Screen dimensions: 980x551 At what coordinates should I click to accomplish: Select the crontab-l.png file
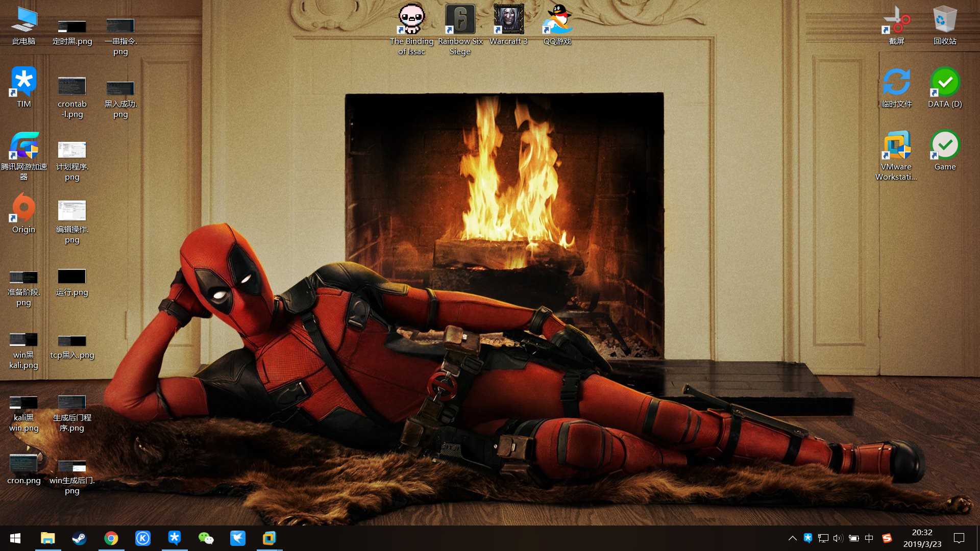pyautogui.click(x=72, y=97)
